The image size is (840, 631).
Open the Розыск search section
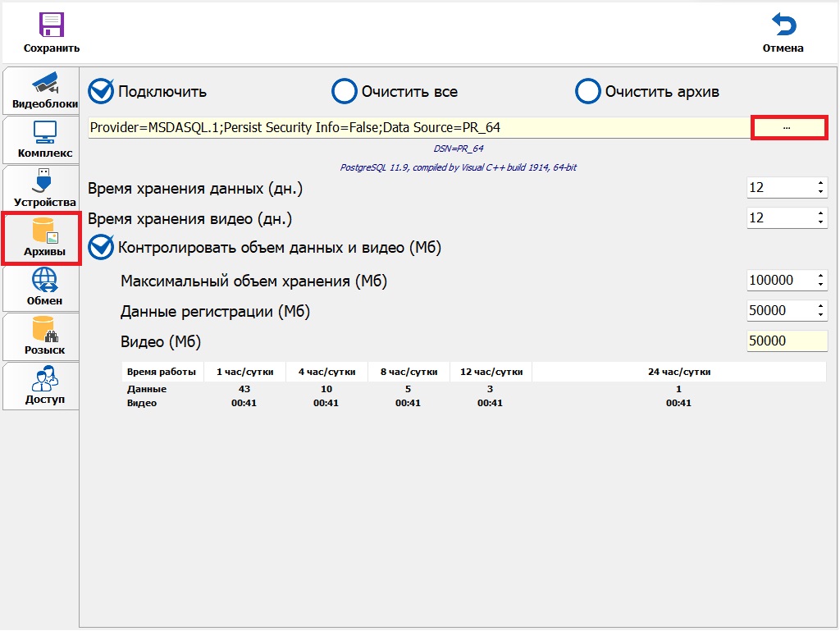click(x=43, y=336)
